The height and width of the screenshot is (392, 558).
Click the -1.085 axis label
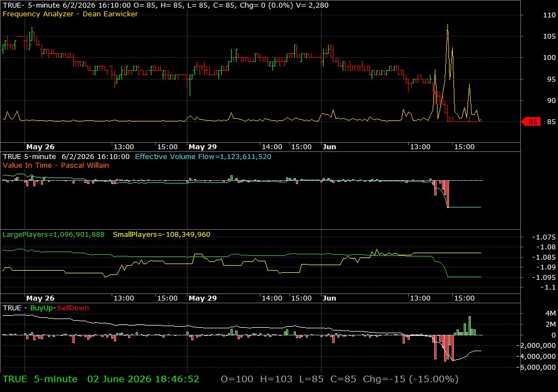coord(543,257)
